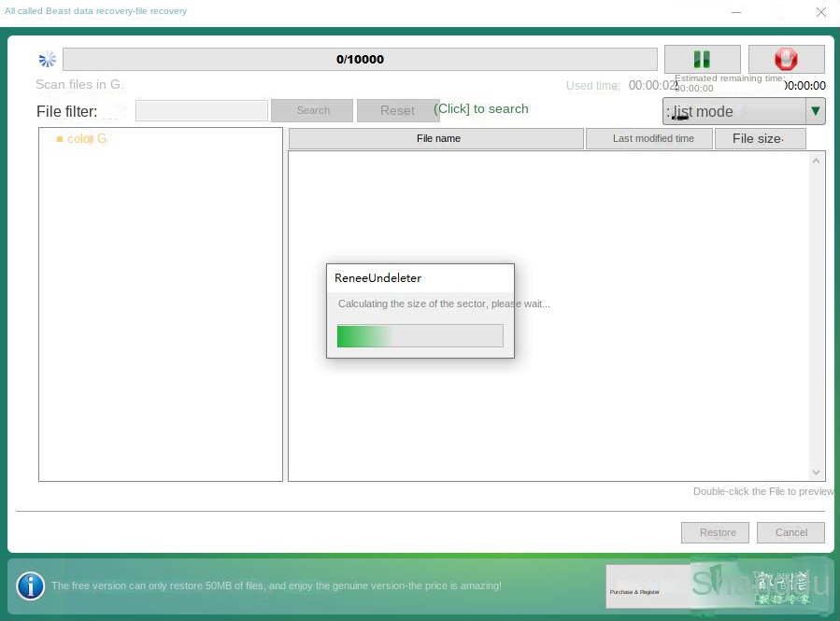The height and width of the screenshot is (621, 840).
Task: Select the color G tree node
Action: point(87,139)
